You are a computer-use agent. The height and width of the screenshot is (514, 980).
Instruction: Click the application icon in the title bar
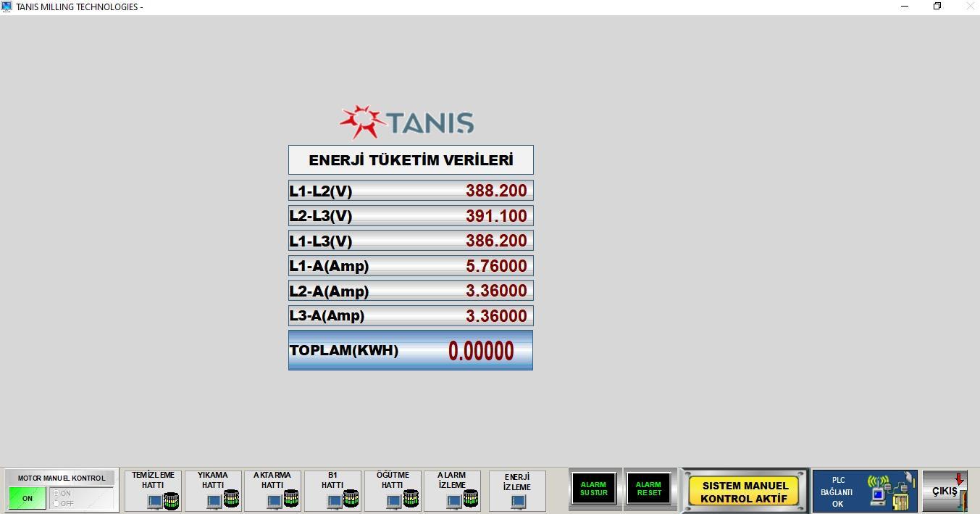pos(7,7)
